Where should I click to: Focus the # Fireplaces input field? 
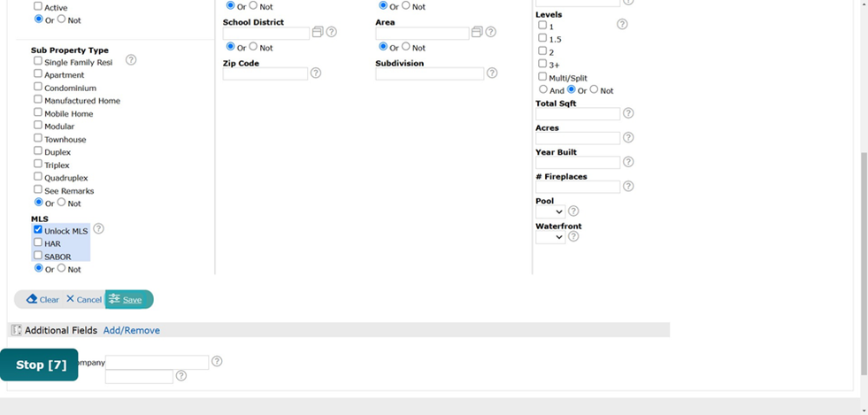pos(578,187)
